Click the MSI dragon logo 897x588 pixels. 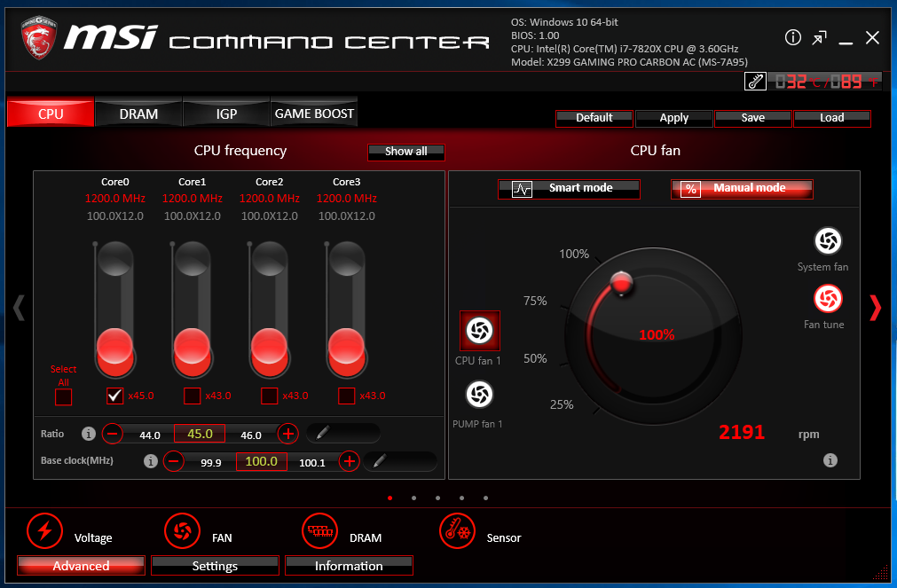click(39, 37)
